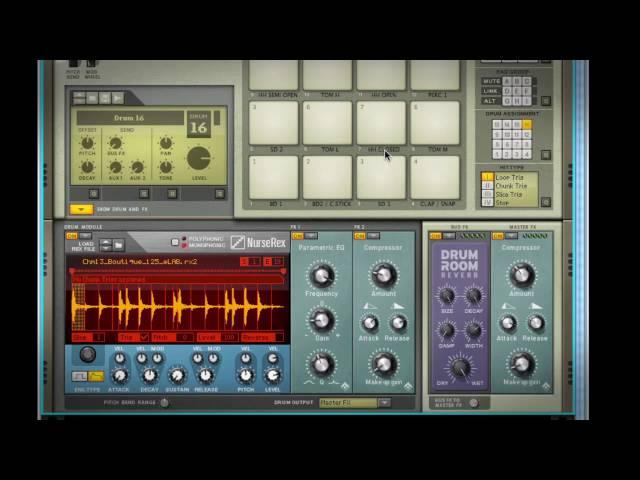Toggle the Parametric EQ On switch
The height and width of the screenshot is (480, 640).
[297, 235]
